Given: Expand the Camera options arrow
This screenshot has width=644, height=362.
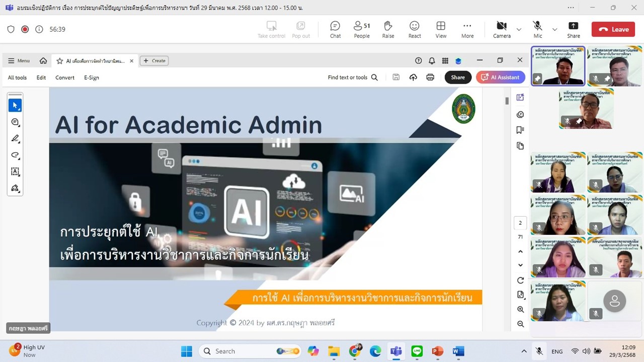Looking at the screenshot, I should [519, 30].
